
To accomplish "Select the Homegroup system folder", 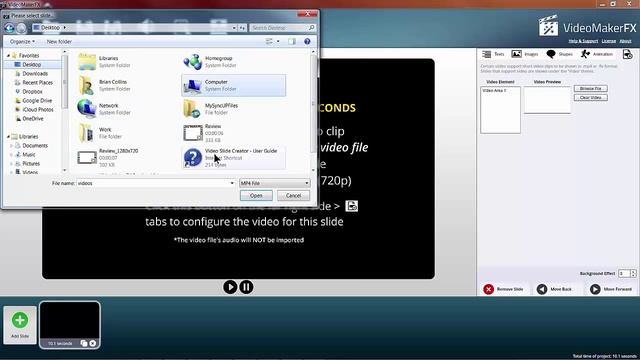I will click(233, 62).
